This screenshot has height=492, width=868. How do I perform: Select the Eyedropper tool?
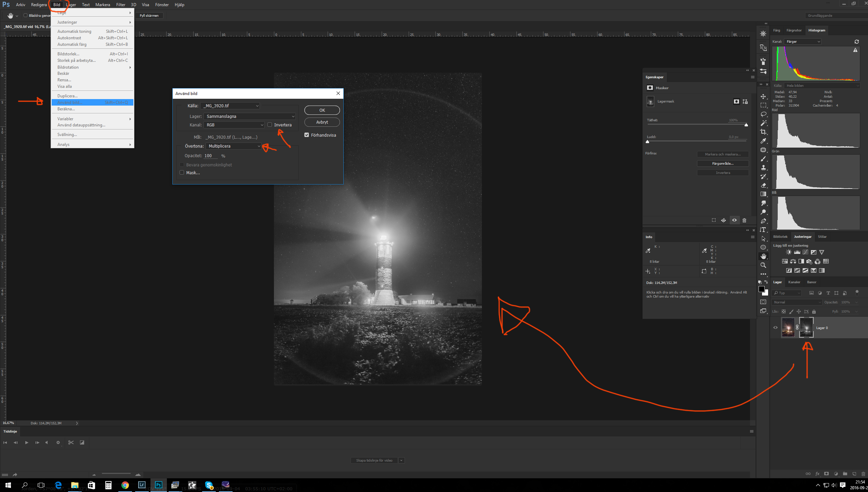point(763,141)
